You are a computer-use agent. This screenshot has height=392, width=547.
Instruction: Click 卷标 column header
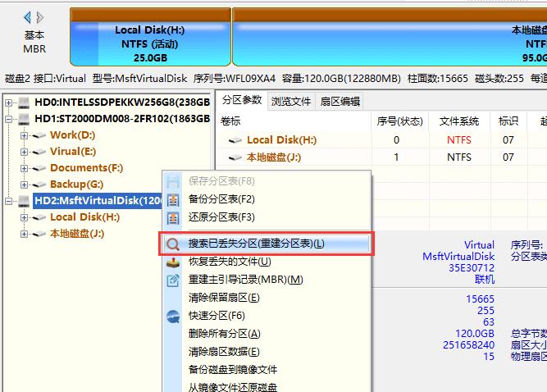pos(294,121)
